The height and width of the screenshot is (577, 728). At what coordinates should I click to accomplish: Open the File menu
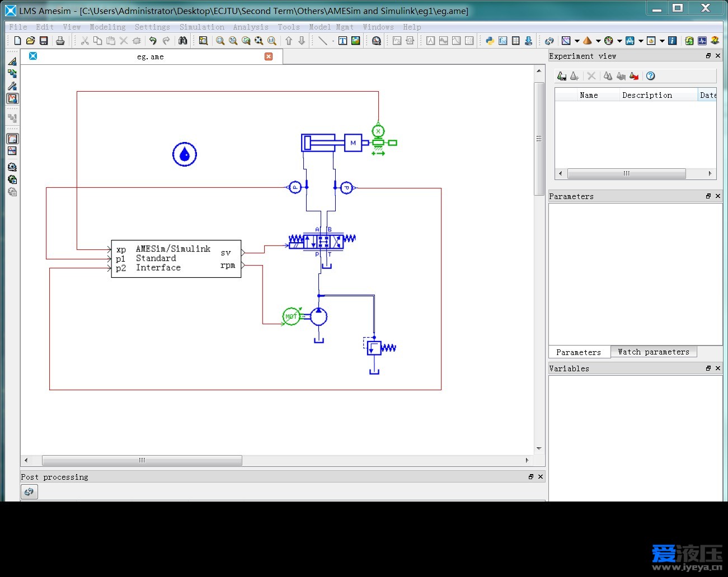tap(18, 27)
